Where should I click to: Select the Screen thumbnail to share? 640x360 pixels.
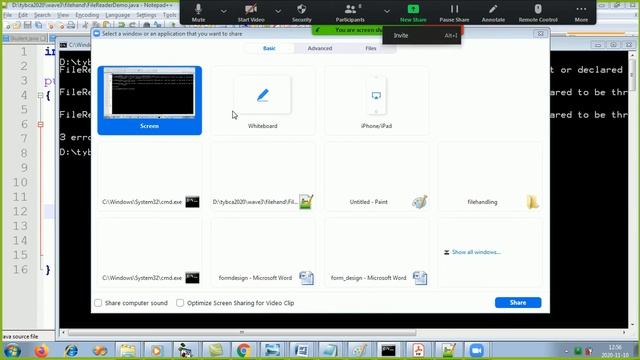149,100
